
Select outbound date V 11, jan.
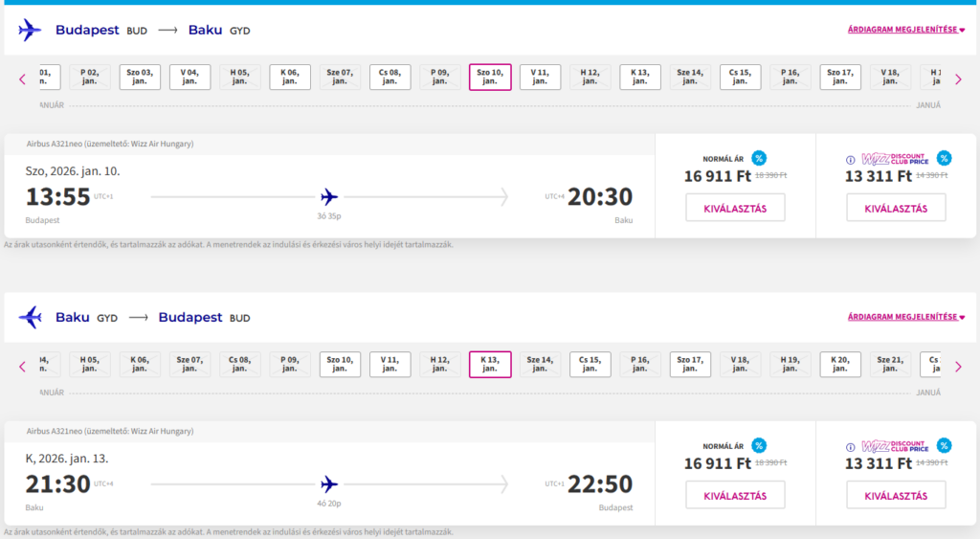point(540,78)
